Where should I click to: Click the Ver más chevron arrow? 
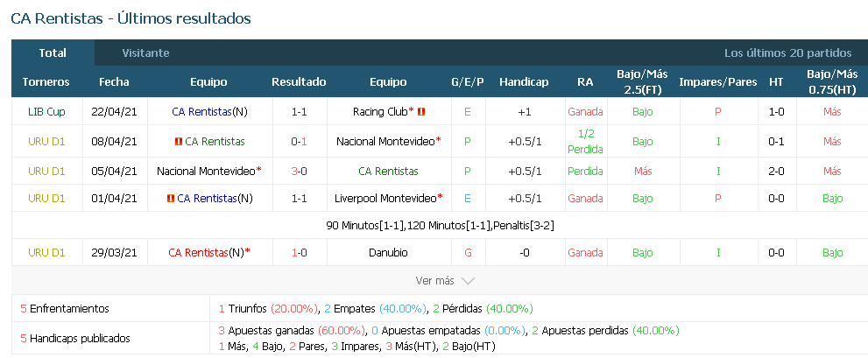coord(468,281)
